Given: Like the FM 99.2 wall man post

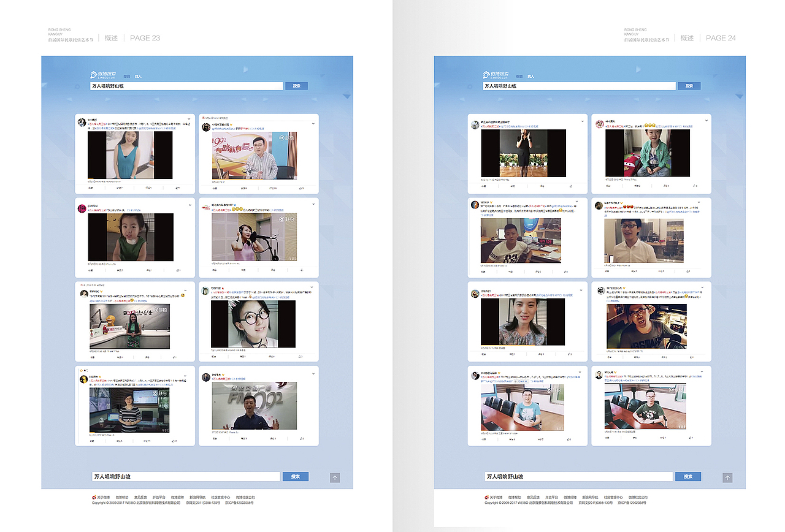Looking at the screenshot, I should (302, 439).
